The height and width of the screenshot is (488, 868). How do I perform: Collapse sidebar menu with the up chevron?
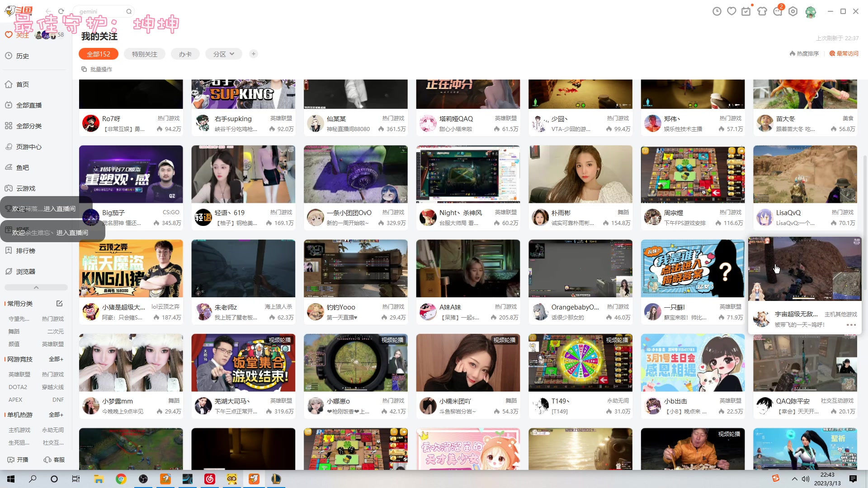36,287
